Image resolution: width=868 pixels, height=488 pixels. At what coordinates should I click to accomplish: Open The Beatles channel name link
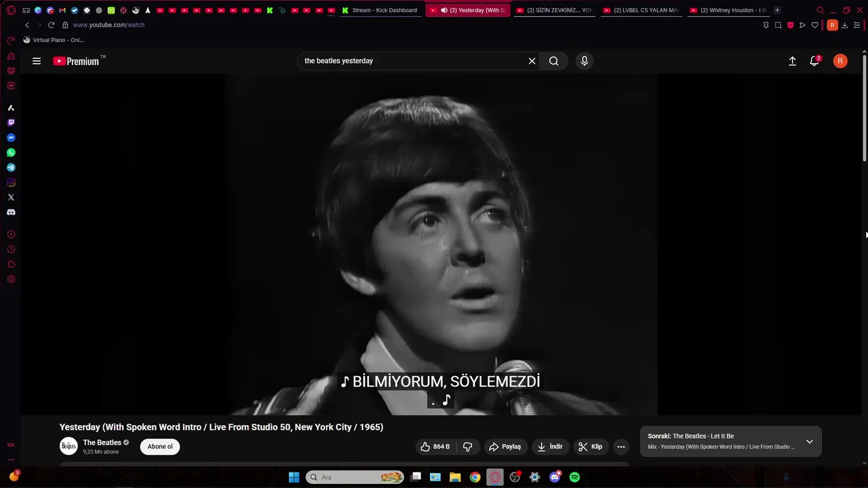(x=102, y=443)
